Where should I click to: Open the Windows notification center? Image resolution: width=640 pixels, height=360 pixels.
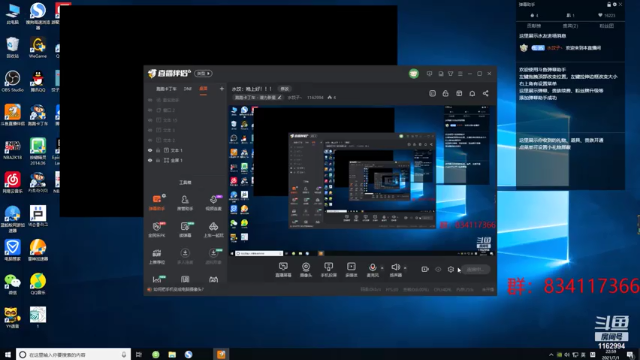click(x=631, y=355)
